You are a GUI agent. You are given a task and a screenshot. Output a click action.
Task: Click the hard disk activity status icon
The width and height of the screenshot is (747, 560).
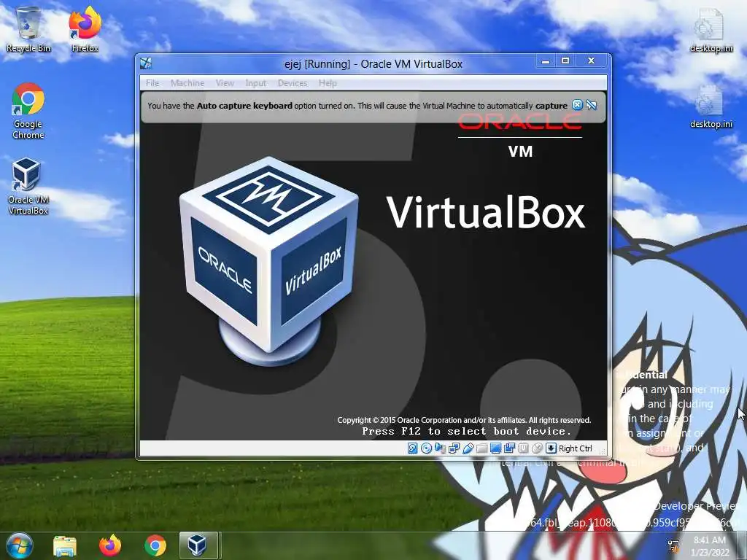pos(413,448)
